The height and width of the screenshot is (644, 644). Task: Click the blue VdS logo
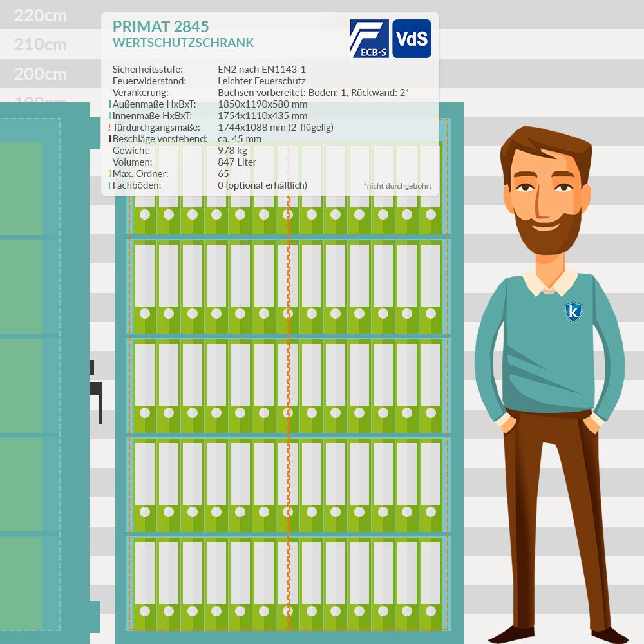tap(412, 39)
